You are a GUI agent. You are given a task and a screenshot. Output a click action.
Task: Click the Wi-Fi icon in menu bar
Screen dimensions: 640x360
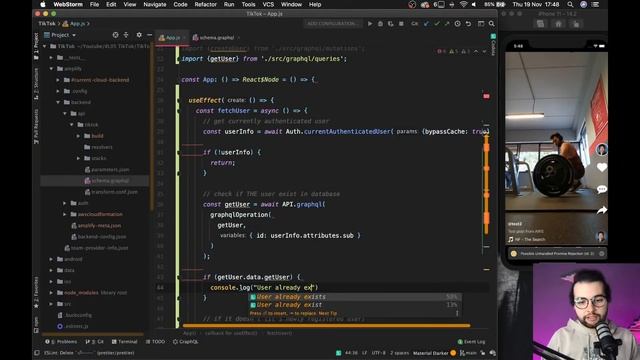464,4
